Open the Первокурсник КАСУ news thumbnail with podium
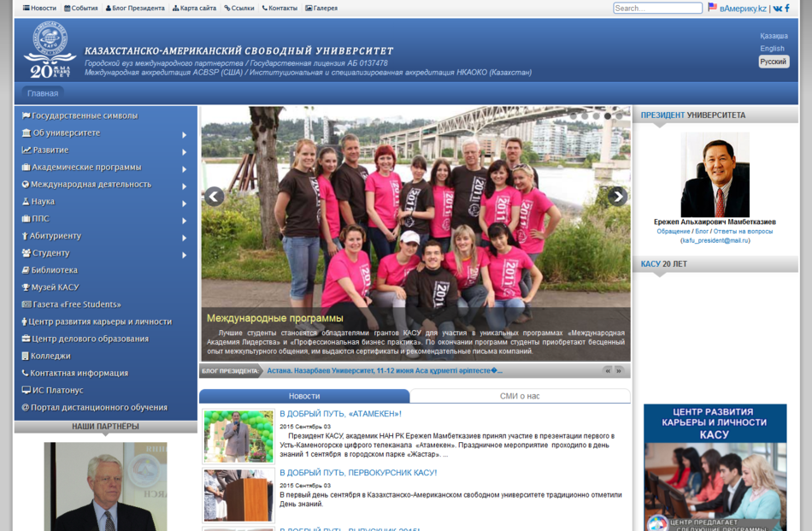The width and height of the screenshot is (812, 531). pos(238,495)
